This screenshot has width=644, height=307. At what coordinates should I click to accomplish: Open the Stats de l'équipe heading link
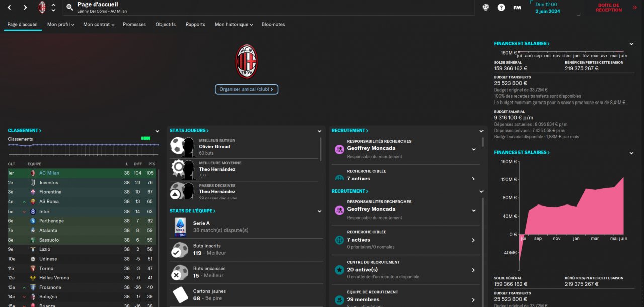point(193,211)
